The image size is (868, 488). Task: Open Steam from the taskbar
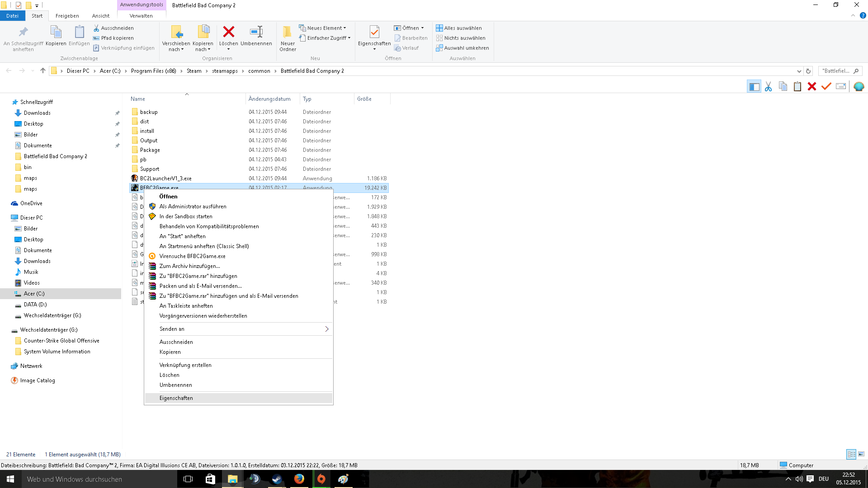click(x=277, y=479)
